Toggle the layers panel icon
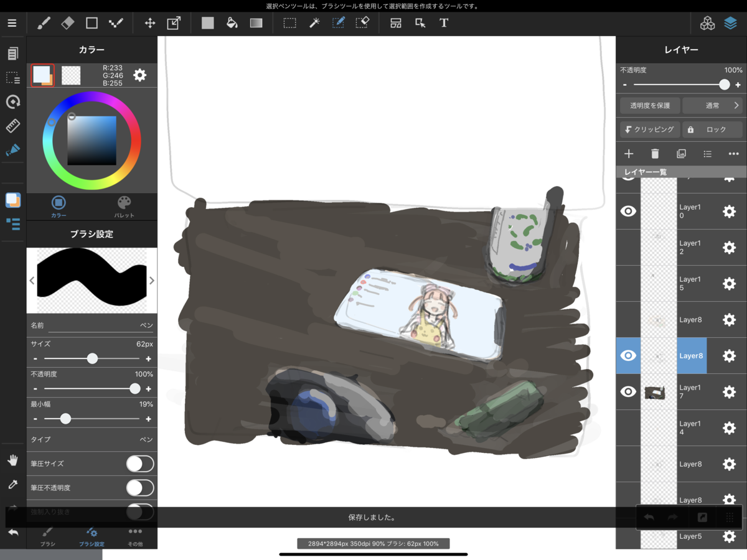This screenshot has width=747, height=560. tap(731, 23)
